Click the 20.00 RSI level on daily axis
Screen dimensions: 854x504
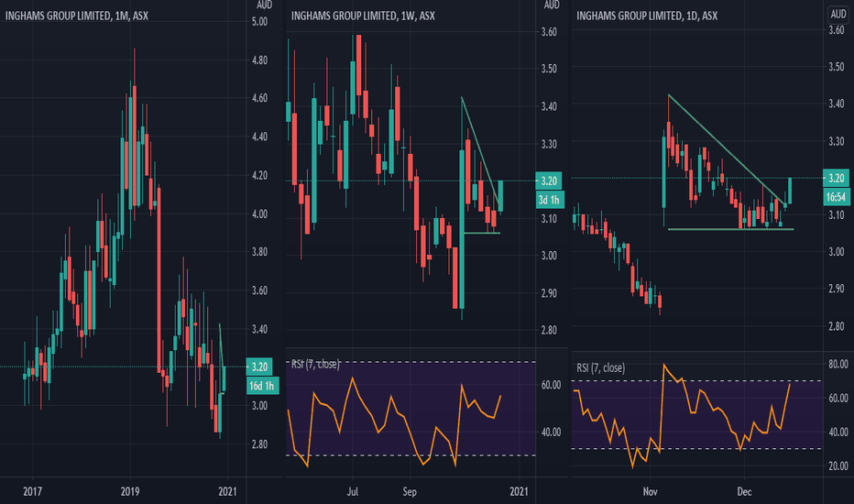[x=838, y=466]
